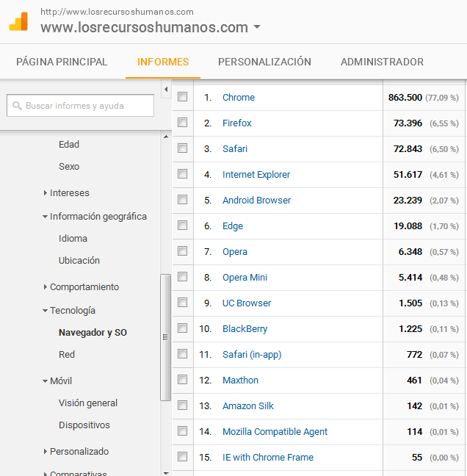Click the Firefox sessions value 73.396
Image resolution: width=467 pixels, height=476 pixels.
point(408,123)
